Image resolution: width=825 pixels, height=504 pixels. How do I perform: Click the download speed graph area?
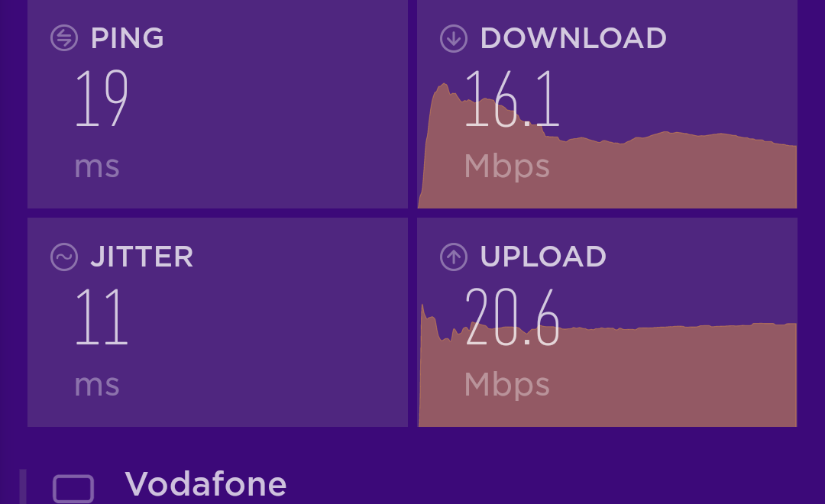[x=607, y=146]
